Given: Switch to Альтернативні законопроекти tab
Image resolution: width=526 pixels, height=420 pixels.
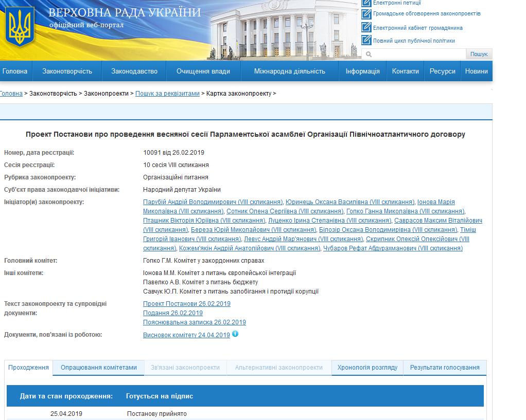Looking at the screenshot, I should tap(279, 368).
